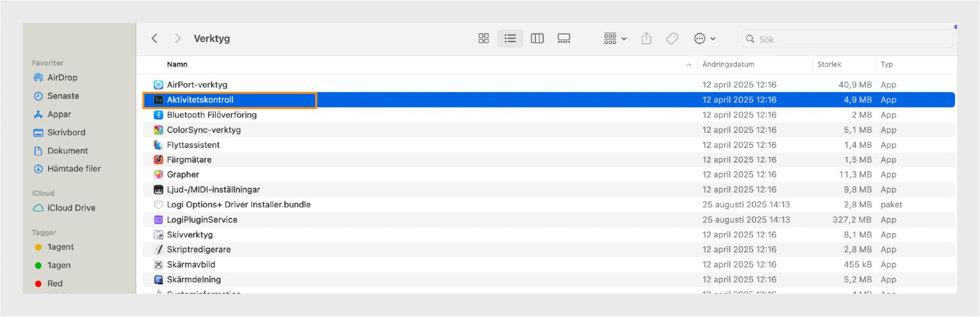Open AirDrop in the sidebar
The width and height of the screenshot is (980, 317).
click(x=62, y=78)
